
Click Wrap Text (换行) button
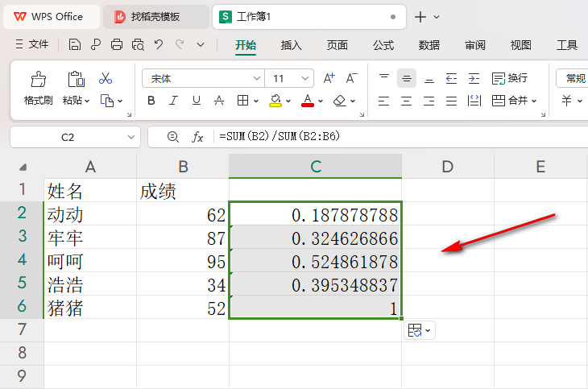[510, 78]
